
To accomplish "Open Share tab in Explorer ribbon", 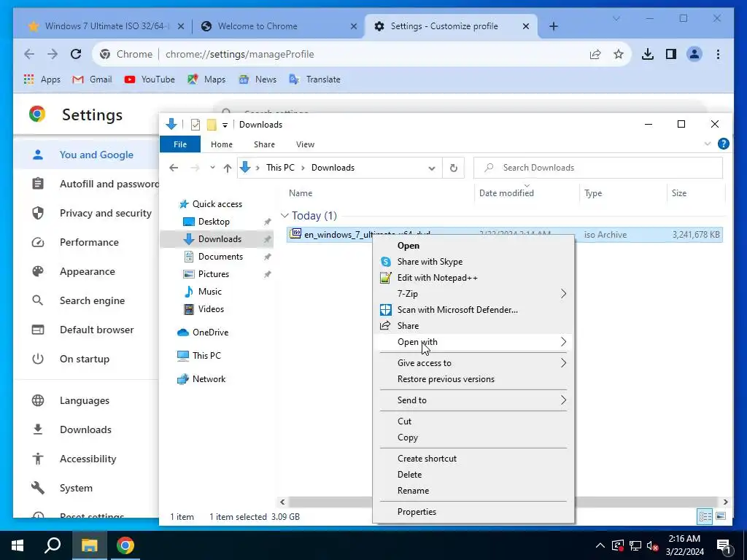I will point(264,144).
